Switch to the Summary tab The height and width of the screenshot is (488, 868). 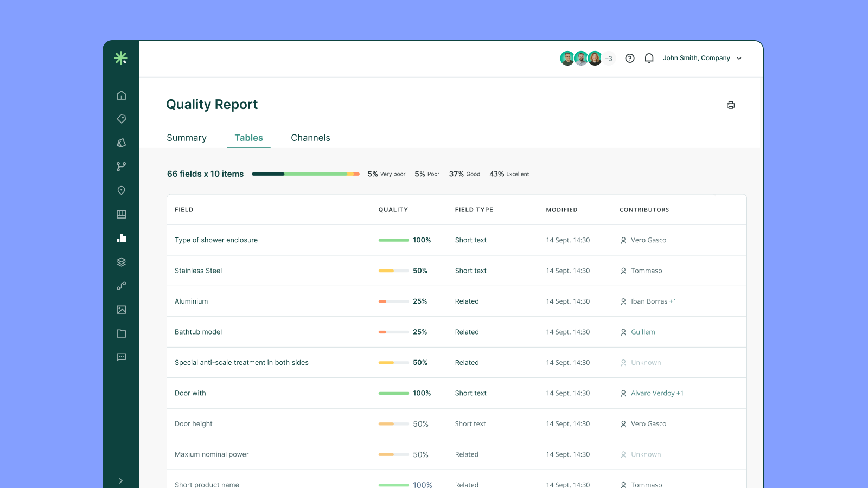click(186, 138)
